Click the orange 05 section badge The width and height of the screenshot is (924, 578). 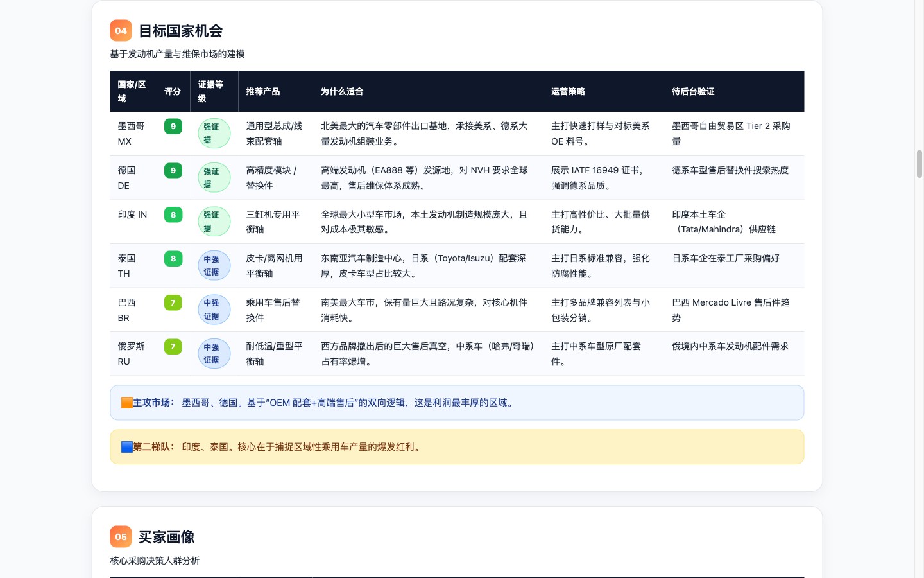click(121, 537)
